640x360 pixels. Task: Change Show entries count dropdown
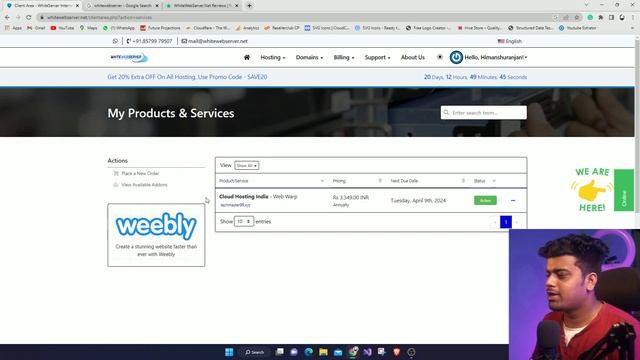pos(244,222)
